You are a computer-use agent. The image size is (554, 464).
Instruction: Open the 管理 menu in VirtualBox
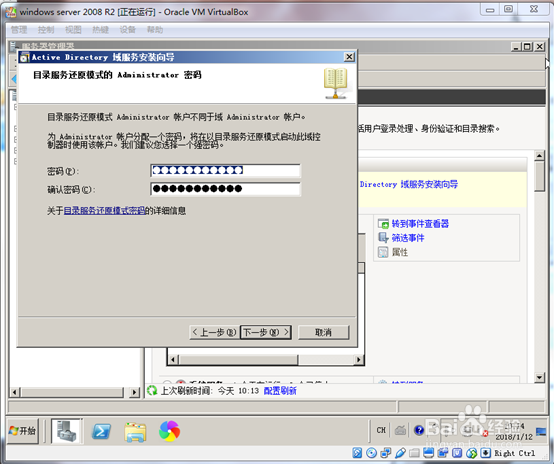(19, 30)
